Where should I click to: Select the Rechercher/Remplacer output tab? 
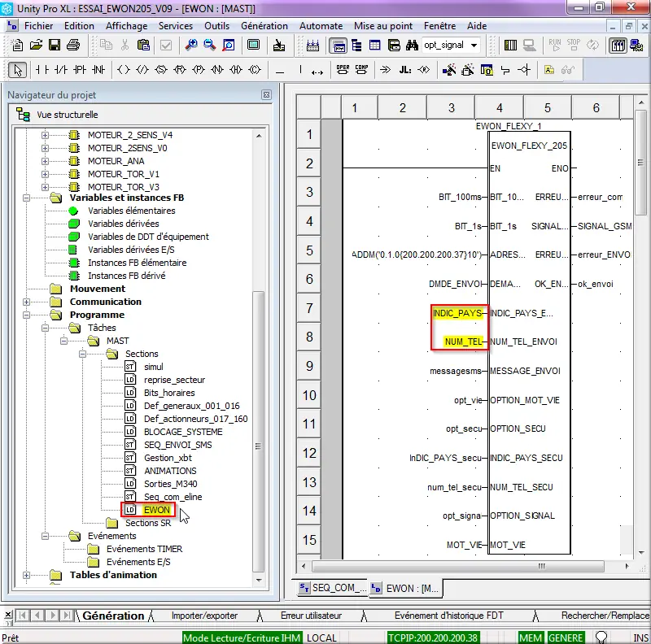click(x=605, y=616)
